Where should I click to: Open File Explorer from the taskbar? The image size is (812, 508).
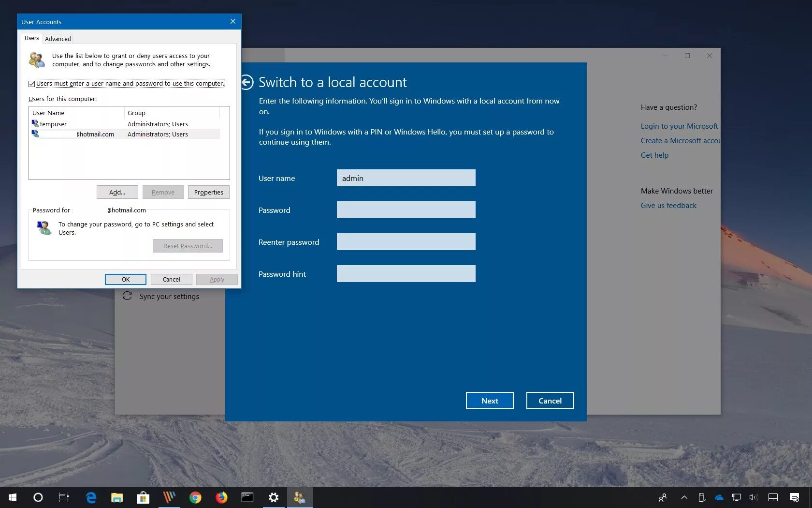117,497
